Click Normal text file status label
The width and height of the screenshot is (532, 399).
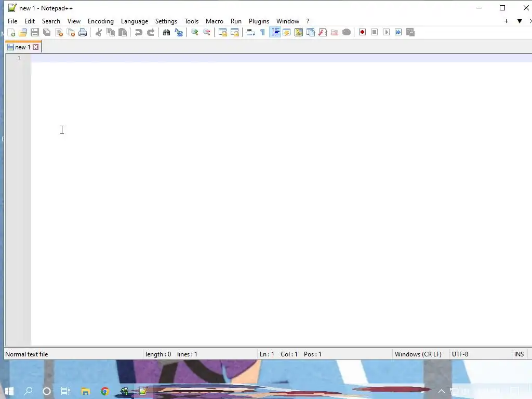coord(26,354)
